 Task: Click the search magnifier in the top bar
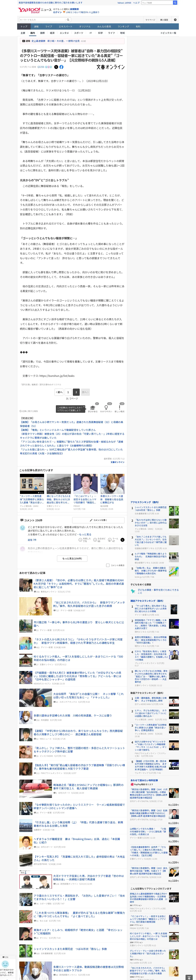tap(175, 3)
